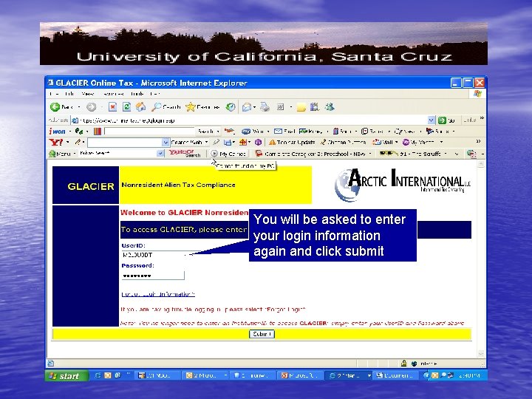The height and width of the screenshot is (399, 532).
Task: Open the Tools menu
Action: point(137,94)
